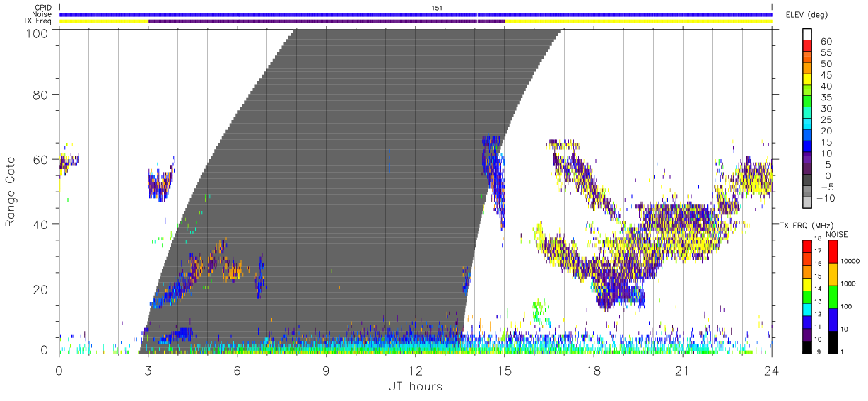Viewport: 868px width, 401px height.
Task: Click the purple segment of the TX Freq strip
Action: point(327,21)
